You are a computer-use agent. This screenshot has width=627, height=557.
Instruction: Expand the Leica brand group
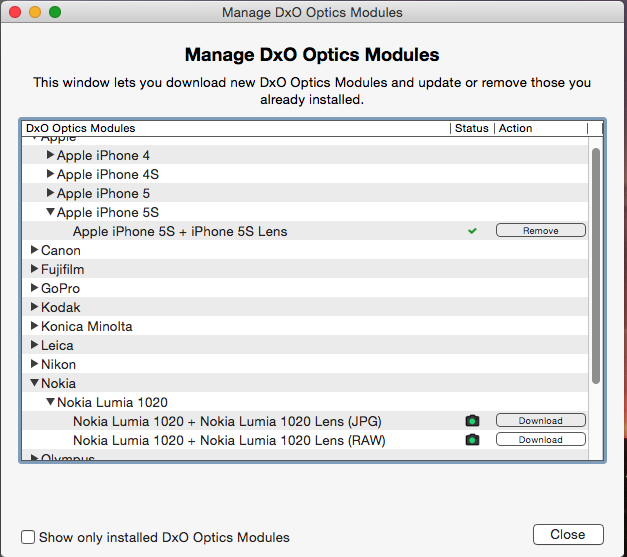34,345
